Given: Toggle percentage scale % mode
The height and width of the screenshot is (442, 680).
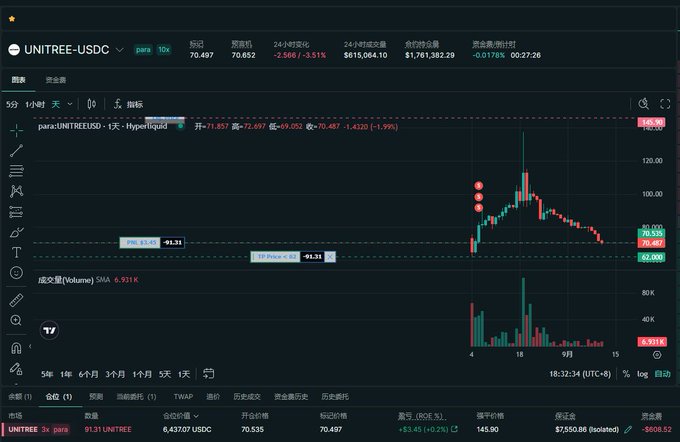Looking at the screenshot, I should pos(626,374).
